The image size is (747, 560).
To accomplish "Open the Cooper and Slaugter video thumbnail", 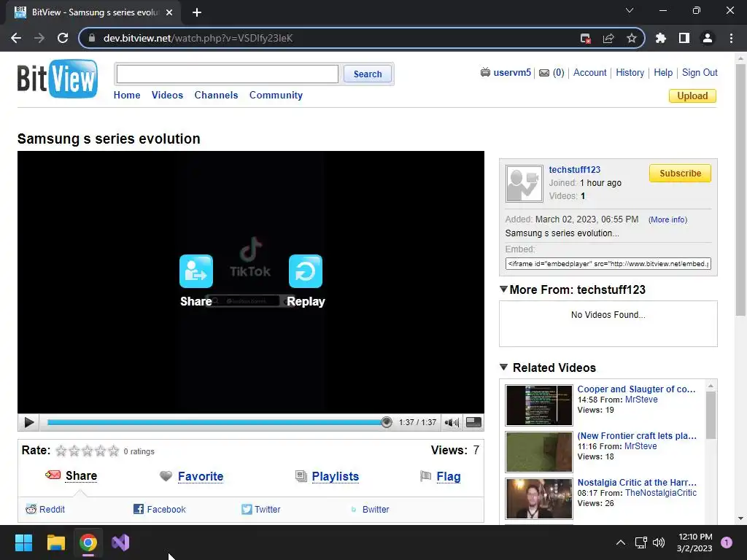I will [x=539, y=405].
